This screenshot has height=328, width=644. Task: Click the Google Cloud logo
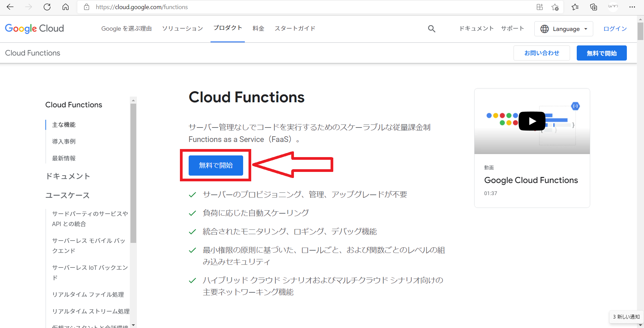[x=34, y=29]
